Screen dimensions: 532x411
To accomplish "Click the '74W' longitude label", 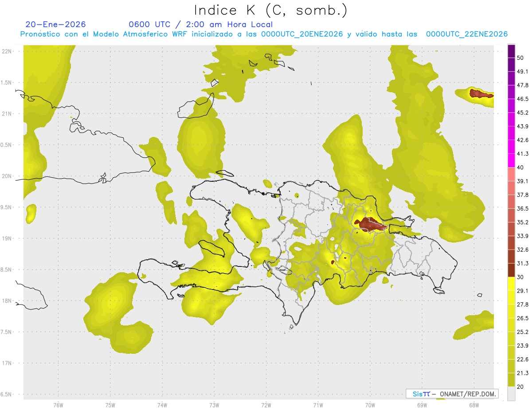I will tap(162, 405).
